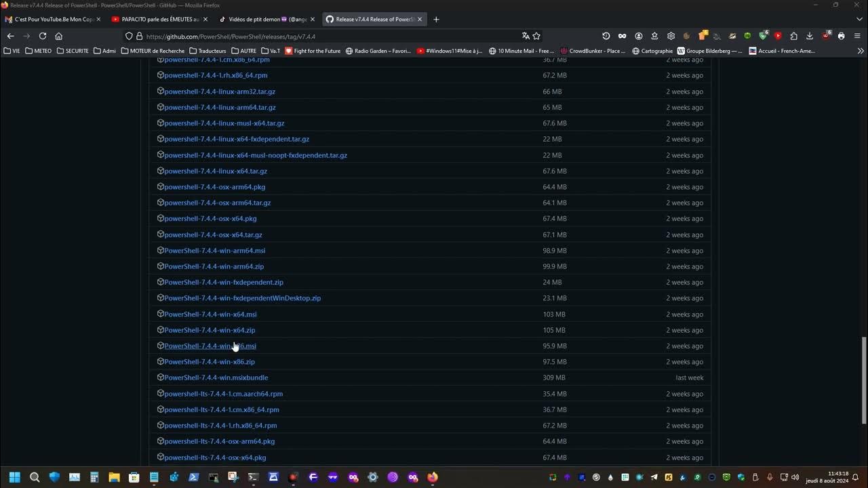Open the METEO bookmarks folder
The height and width of the screenshot is (488, 868).
pyautogui.click(x=39, y=51)
